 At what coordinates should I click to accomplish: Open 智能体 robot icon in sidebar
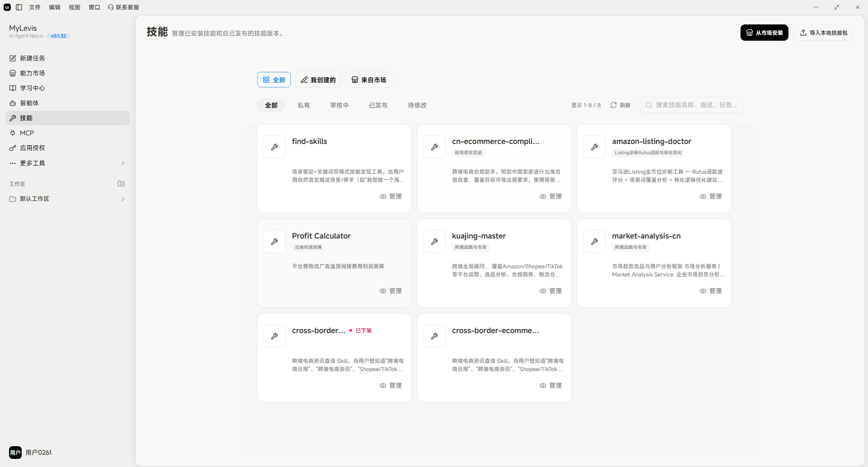[x=13, y=103]
